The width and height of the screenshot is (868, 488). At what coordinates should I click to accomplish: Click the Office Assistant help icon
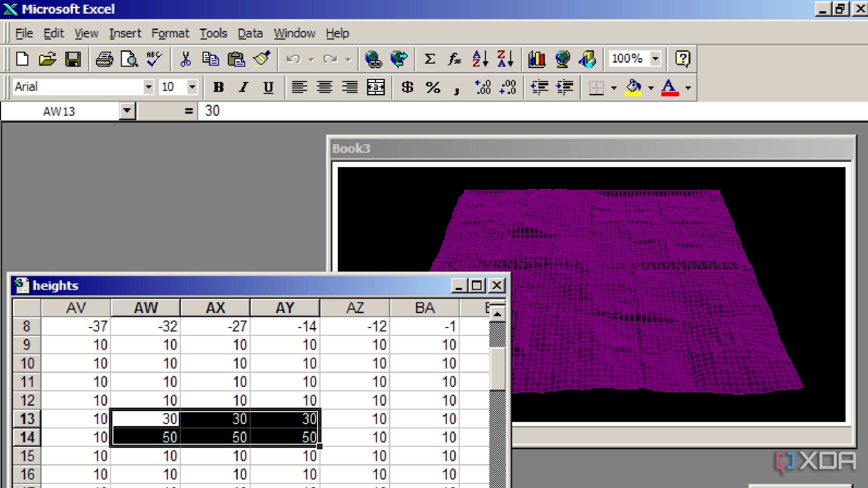[683, 59]
